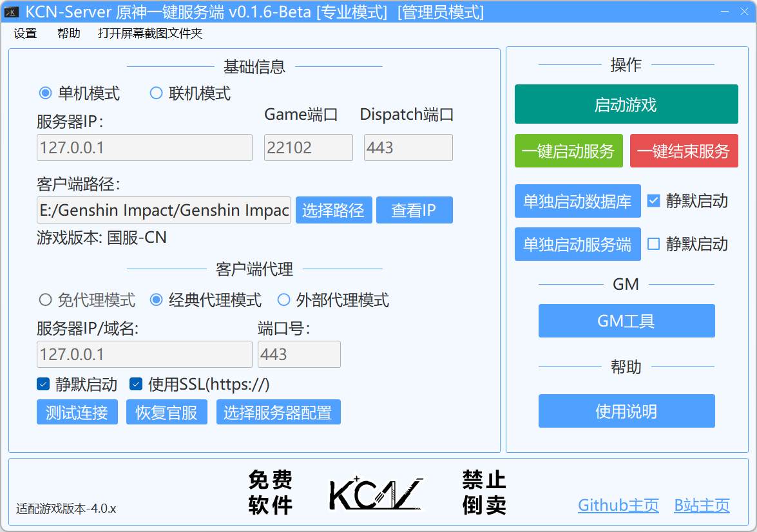
Task: Click the Game端口 field showing 22102
Action: (x=309, y=147)
